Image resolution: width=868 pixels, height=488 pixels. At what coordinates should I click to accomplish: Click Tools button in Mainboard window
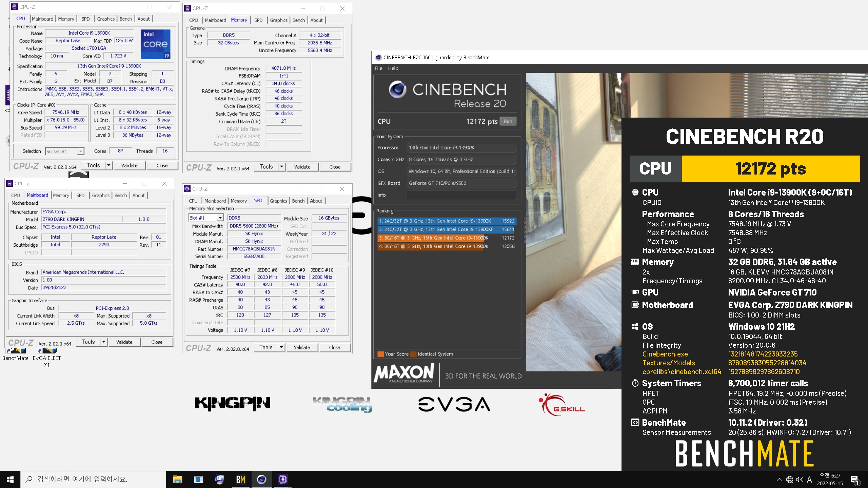coord(88,342)
